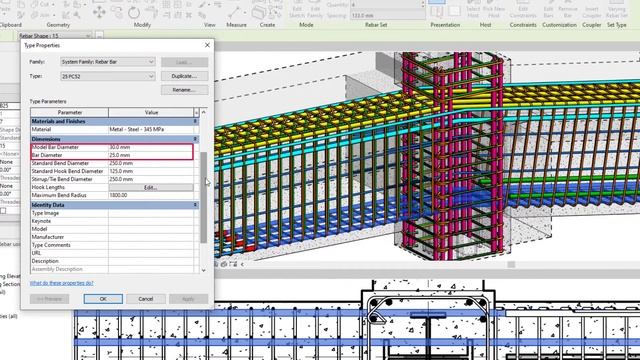This screenshot has width=640, height=360.
Task: Click the Keynote value cell
Action: coord(151,221)
